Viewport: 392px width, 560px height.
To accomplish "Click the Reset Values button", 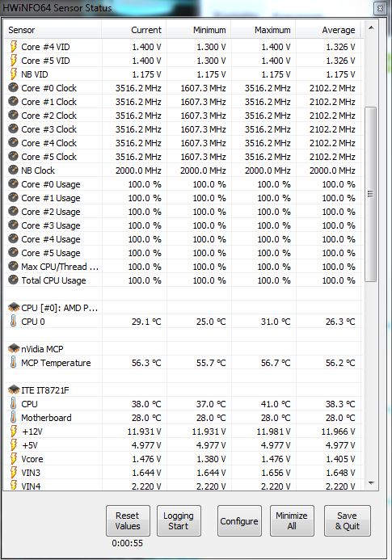I will [128, 520].
